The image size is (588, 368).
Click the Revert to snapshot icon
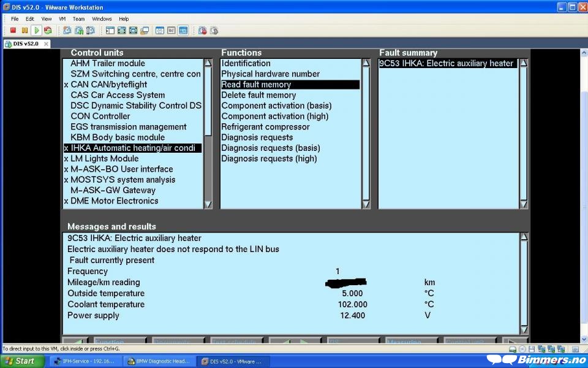pos(78,30)
